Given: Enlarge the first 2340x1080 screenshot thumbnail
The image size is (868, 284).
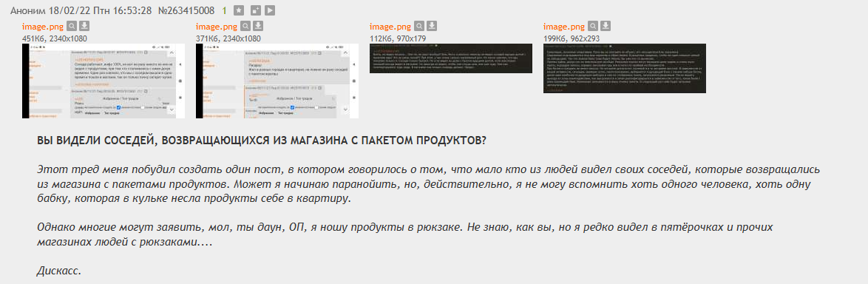Looking at the screenshot, I should pyautogui.click(x=104, y=81).
